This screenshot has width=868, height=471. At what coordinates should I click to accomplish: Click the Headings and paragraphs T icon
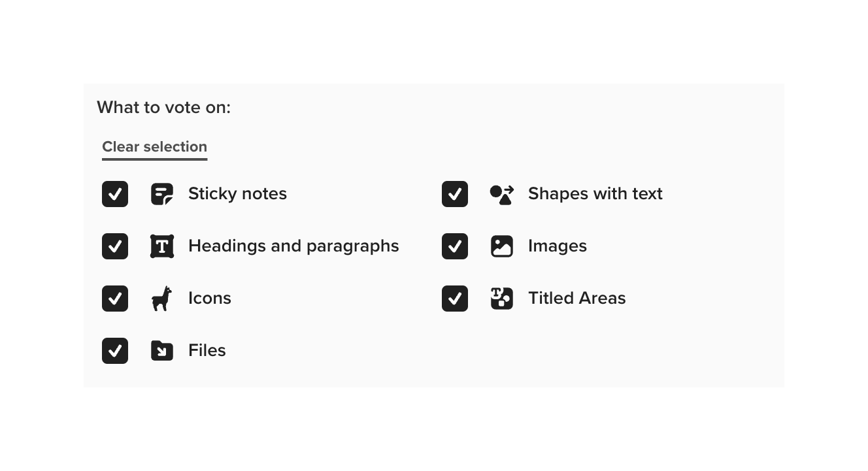click(x=161, y=246)
